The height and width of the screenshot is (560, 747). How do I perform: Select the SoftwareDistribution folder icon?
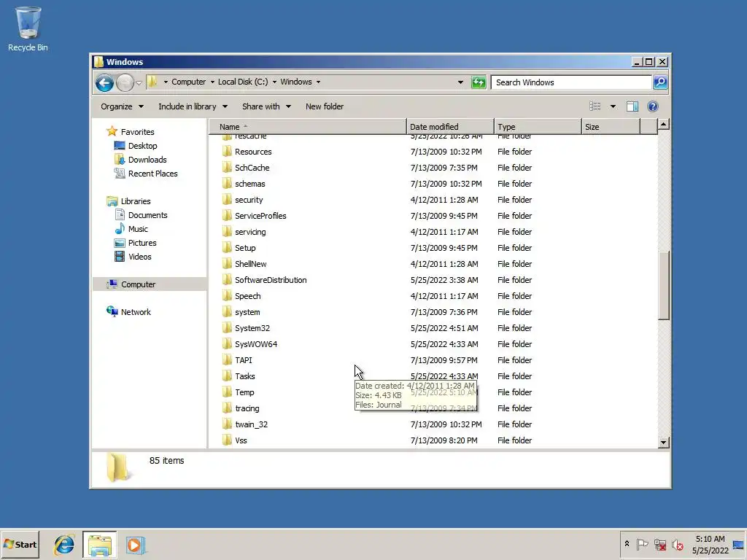pyautogui.click(x=227, y=279)
